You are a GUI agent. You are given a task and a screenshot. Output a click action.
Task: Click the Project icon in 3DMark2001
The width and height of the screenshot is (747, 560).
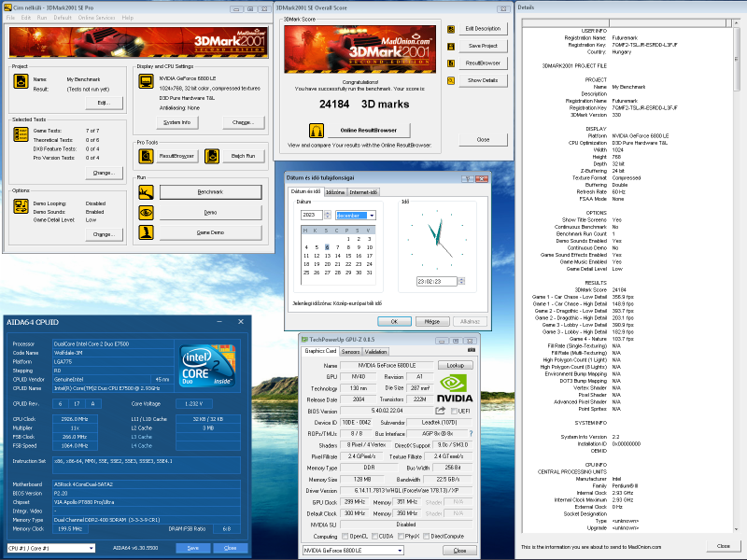(21, 81)
